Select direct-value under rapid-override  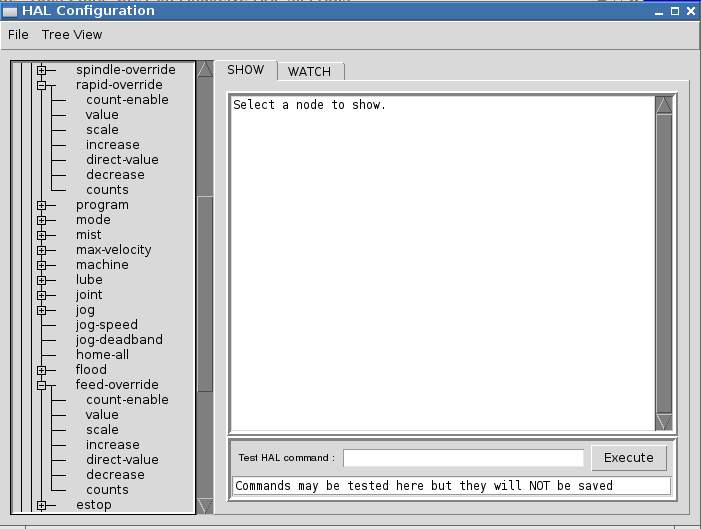click(122, 160)
